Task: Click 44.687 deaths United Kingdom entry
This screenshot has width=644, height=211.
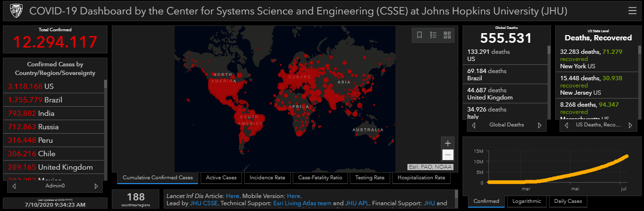Action: [506, 94]
